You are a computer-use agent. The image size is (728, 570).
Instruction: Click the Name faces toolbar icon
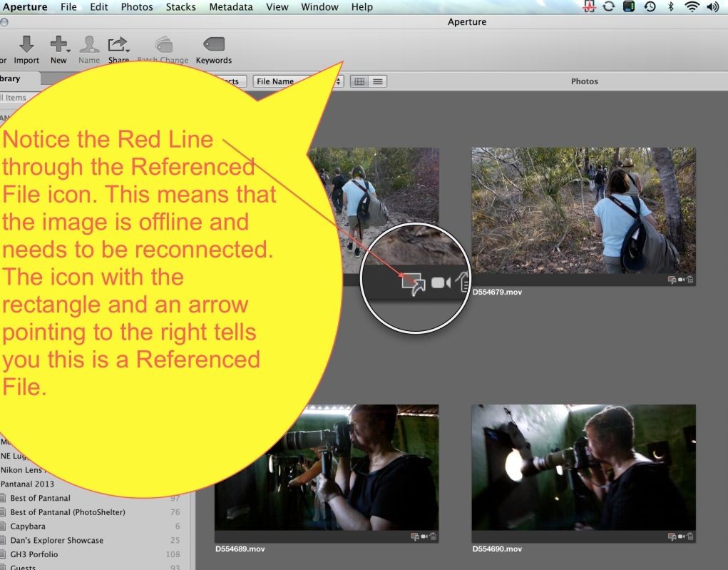[x=89, y=45]
